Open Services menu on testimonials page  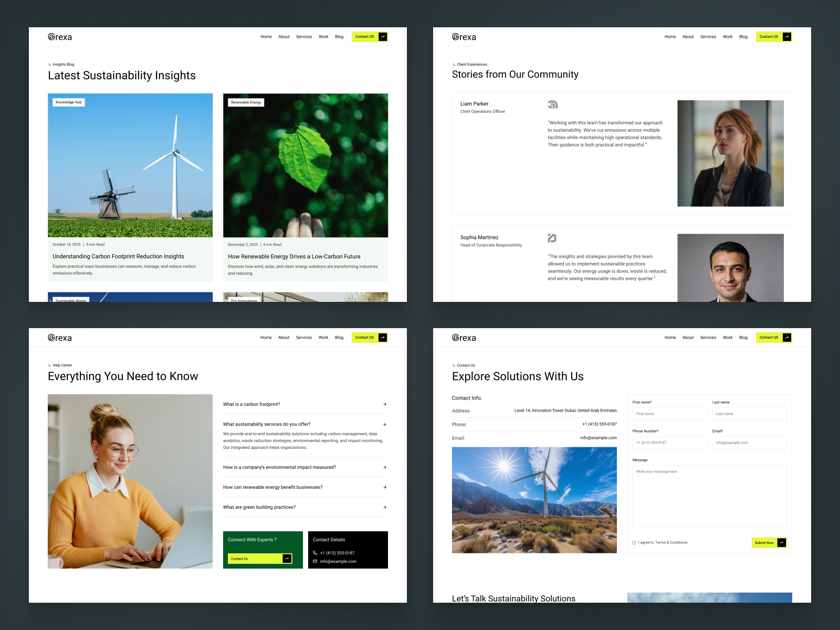[x=708, y=37]
